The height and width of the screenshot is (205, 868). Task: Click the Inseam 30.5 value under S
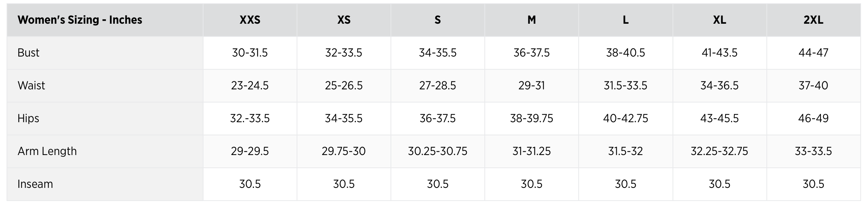pyautogui.click(x=438, y=184)
